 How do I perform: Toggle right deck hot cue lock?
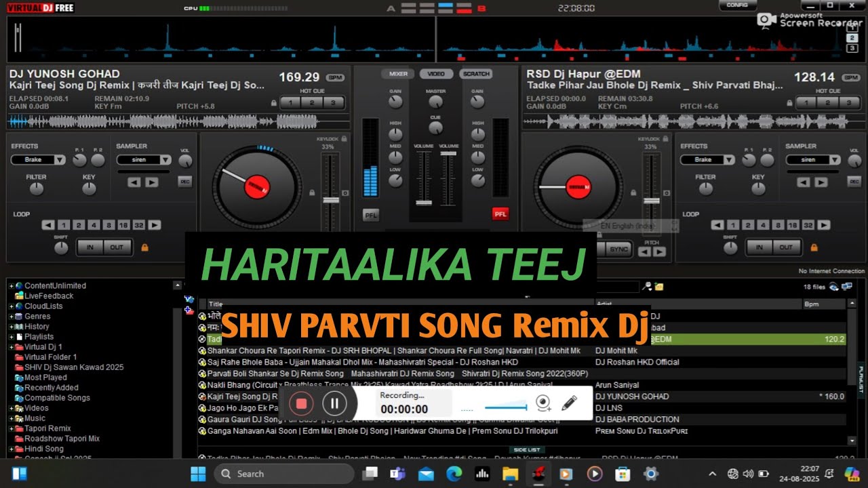789,103
